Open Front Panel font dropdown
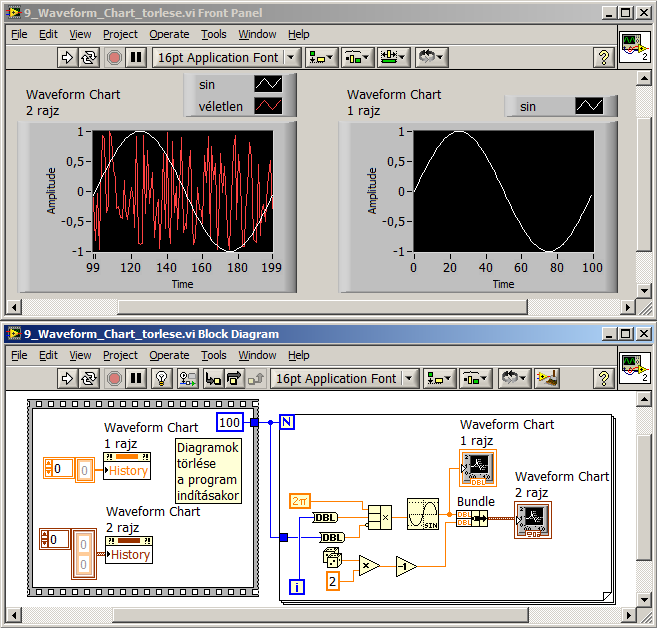This screenshot has width=657, height=628. 226,57
